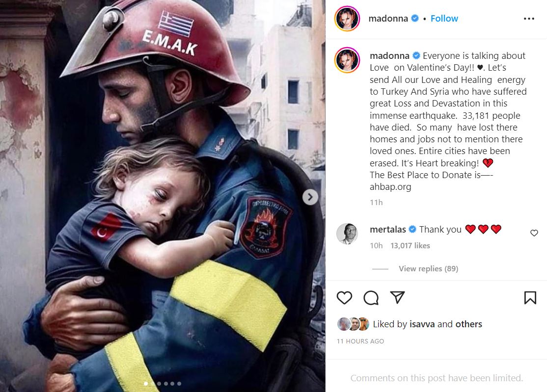Click mertalas's avatar picture
This screenshot has width=547, height=392.
(x=347, y=234)
